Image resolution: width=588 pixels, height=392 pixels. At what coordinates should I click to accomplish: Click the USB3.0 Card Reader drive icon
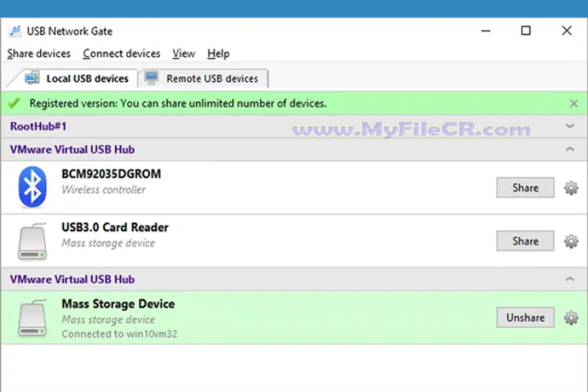pyautogui.click(x=32, y=241)
